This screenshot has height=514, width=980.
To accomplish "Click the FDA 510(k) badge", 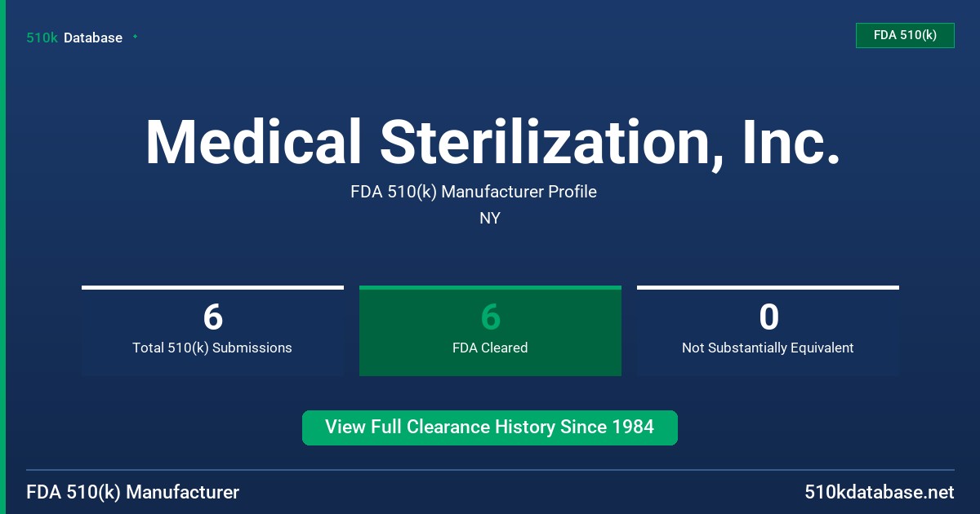I will pyautogui.click(x=905, y=36).
